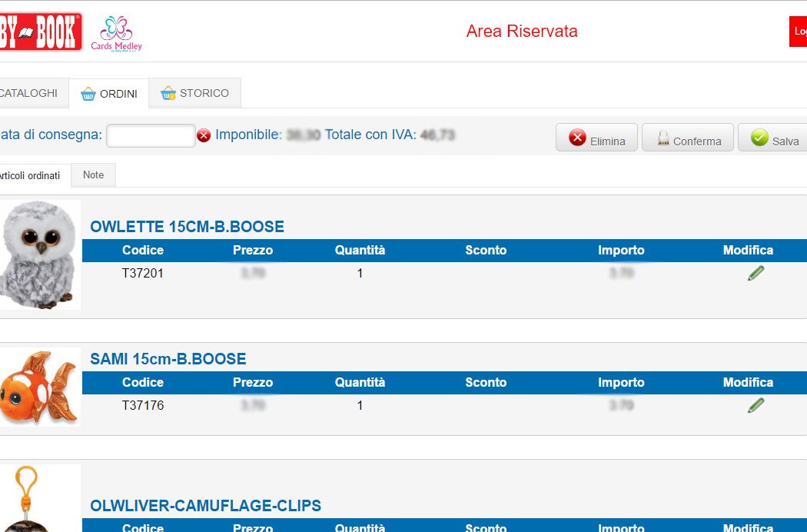Save the order with Salva button
The width and height of the screenshot is (807, 532).
tap(773, 138)
